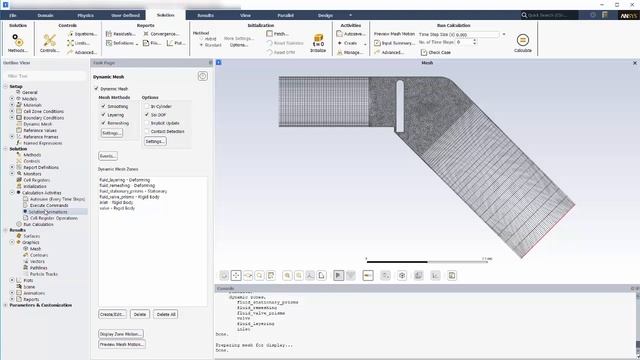Screen dimensions: 640x360
Task: Expand the Plots tree node
Action: click(x=12, y=280)
